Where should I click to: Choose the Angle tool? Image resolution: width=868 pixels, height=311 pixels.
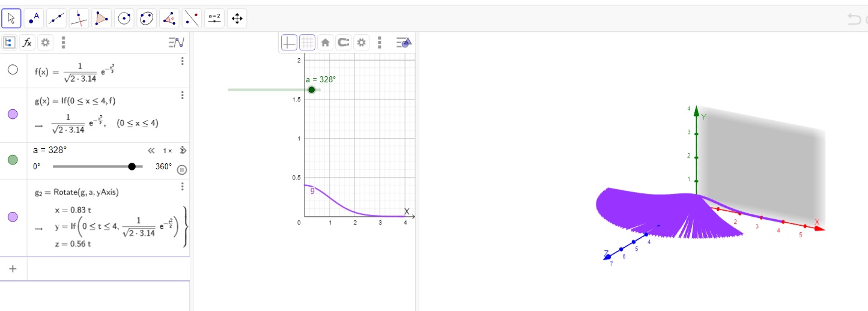coord(169,19)
